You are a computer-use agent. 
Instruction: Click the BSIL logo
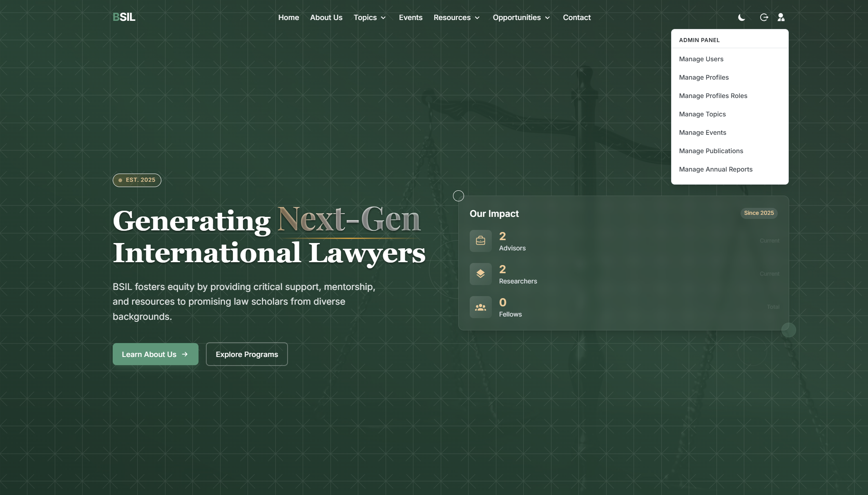(124, 17)
